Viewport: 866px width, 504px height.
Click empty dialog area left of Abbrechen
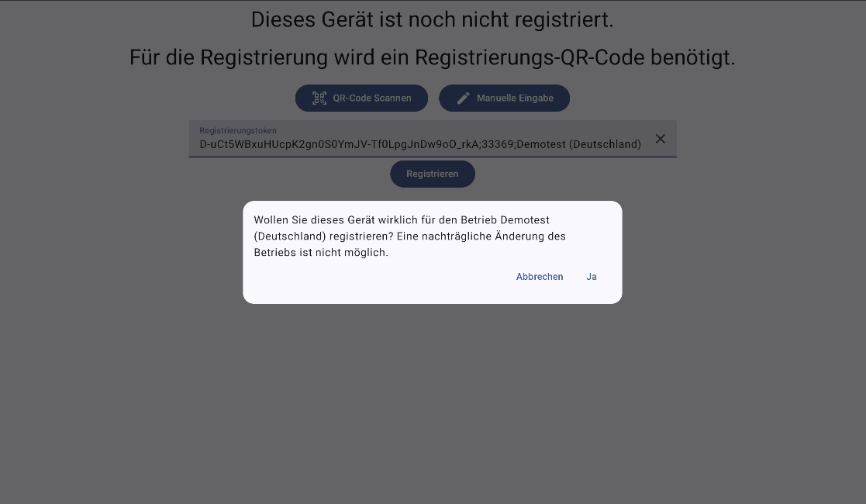(381, 277)
